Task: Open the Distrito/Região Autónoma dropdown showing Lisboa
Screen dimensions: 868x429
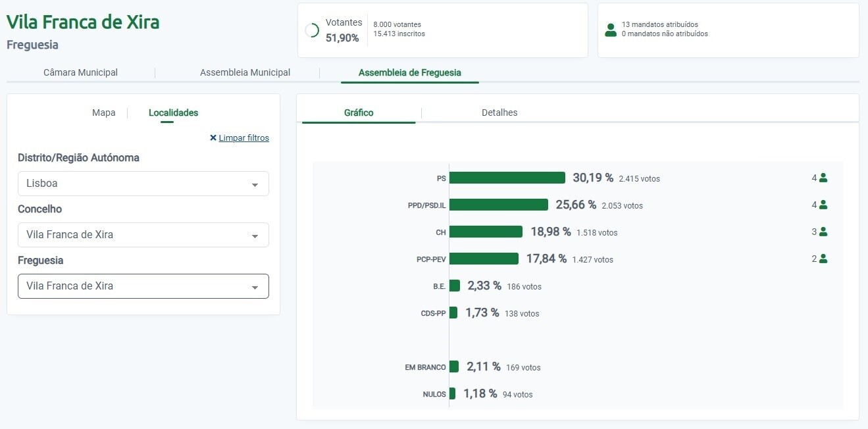Action: click(143, 184)
